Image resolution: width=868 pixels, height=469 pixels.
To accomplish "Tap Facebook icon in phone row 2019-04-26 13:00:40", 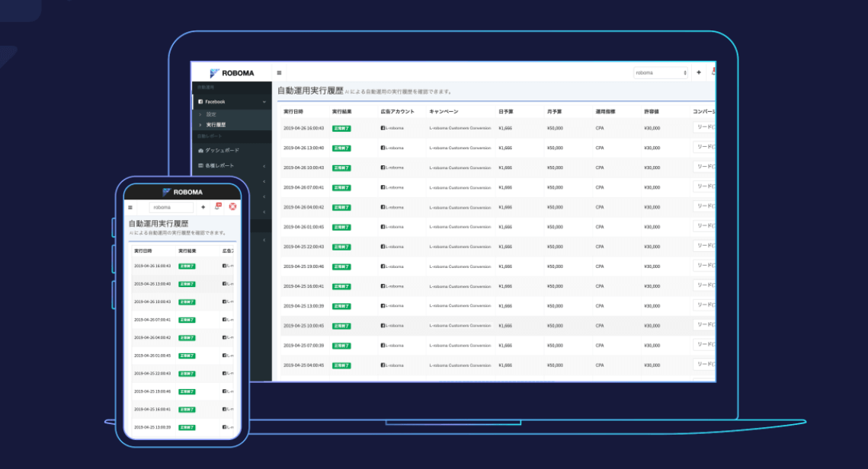I will tap(224, 284).
